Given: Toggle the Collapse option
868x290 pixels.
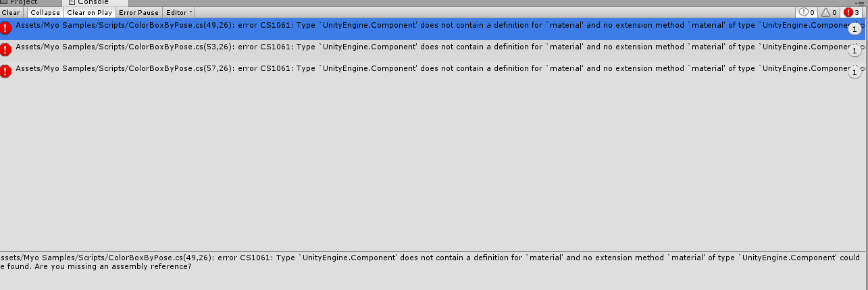Looking at the screenshot, I should 45,12.
